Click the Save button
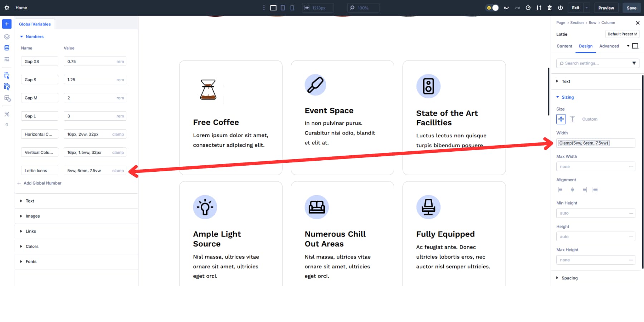 [x=631, y=8]
